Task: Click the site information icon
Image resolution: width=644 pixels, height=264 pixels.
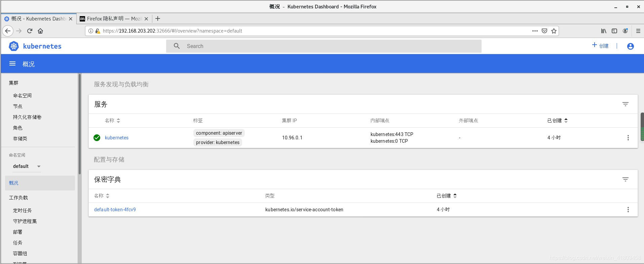Action: click(91, 31)
